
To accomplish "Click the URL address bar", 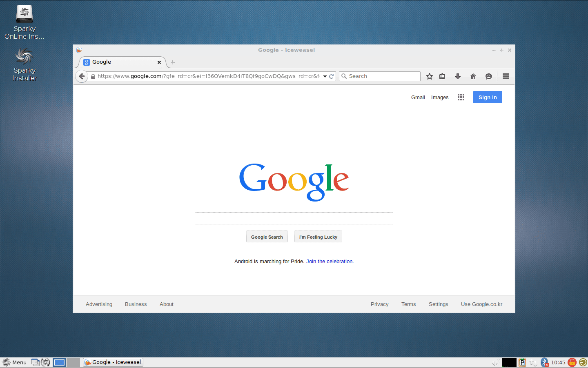I will click(208, 76).
